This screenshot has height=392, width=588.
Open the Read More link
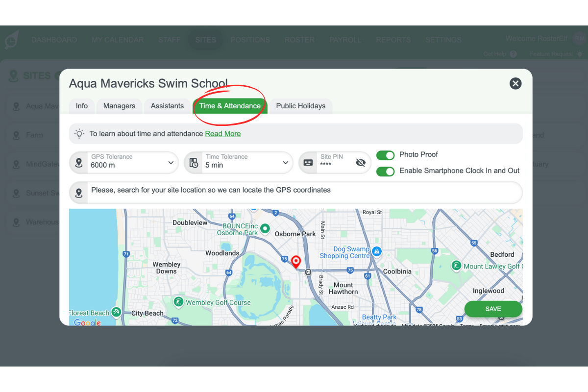(x=223, y=133)
